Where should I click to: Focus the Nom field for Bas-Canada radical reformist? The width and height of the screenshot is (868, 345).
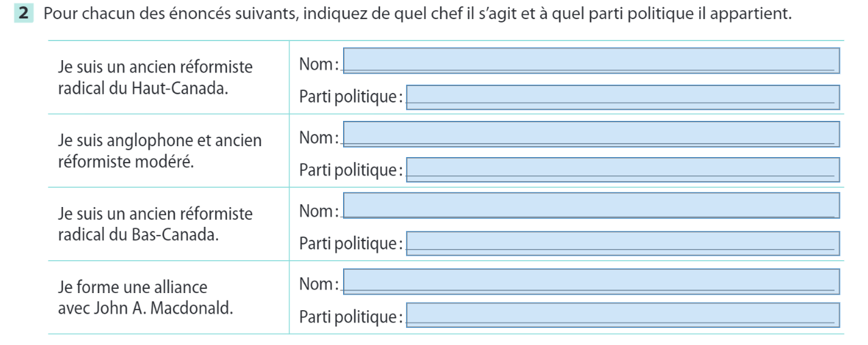click(x=591, y=206)
